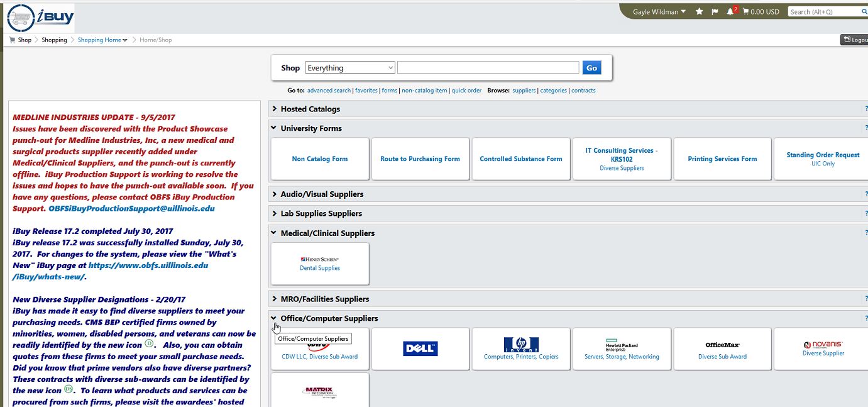Viewport: 868px width, 407px height.
Task: Open the Standing Order Request form
Action: (821, 159)
